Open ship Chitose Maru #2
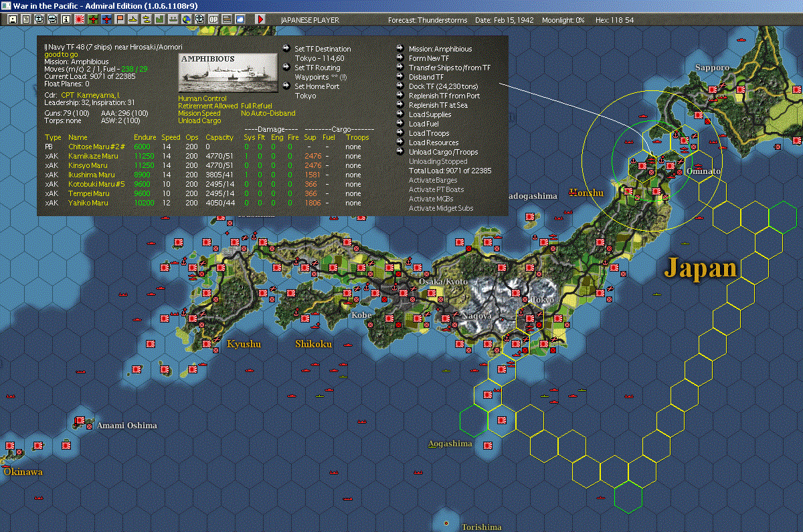Screen dimensions: 803x532 96,146
